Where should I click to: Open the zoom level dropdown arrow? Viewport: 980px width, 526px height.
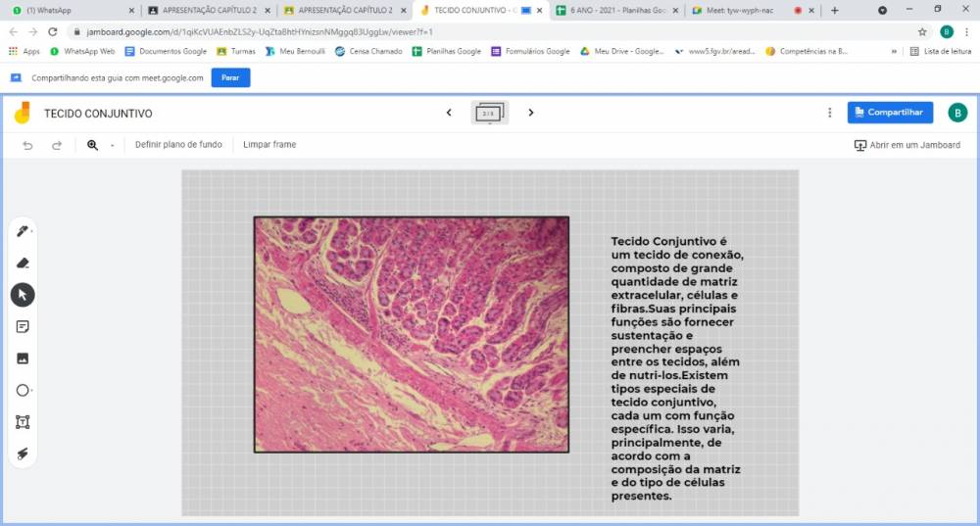tap(112, 146)
